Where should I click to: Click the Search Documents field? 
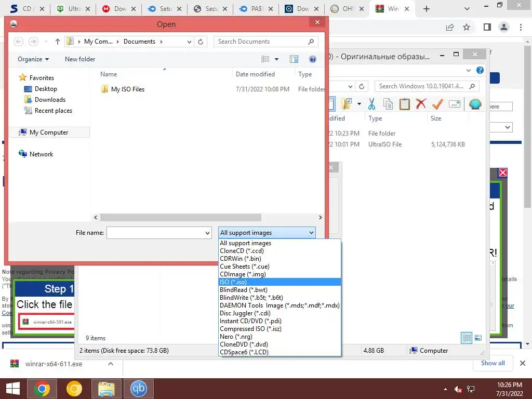[x=265, y=42]
